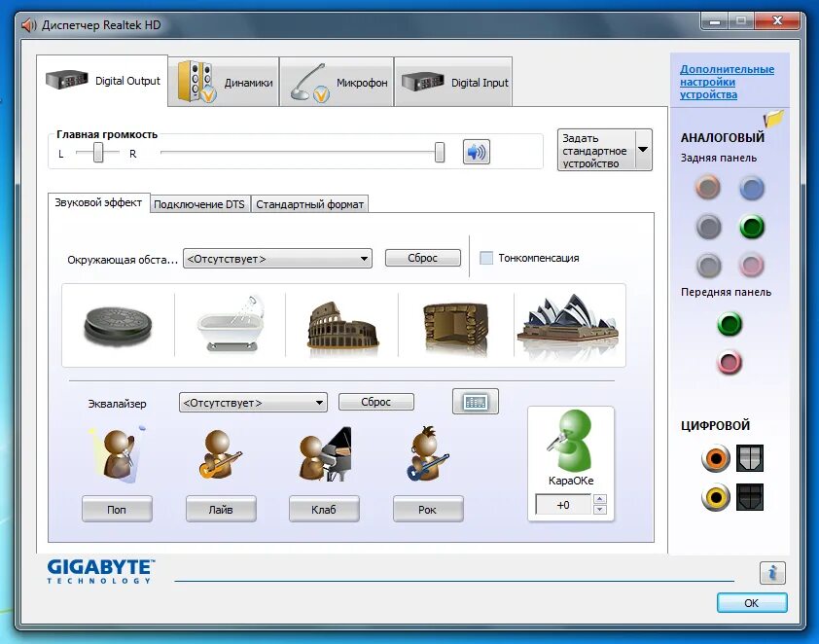
Task: Click the orange coaxial digital connector
Action: pos(716,458)
